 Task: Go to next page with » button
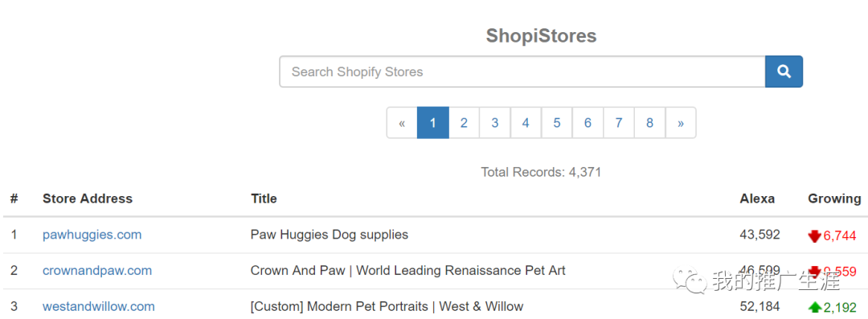pos(681,123)
